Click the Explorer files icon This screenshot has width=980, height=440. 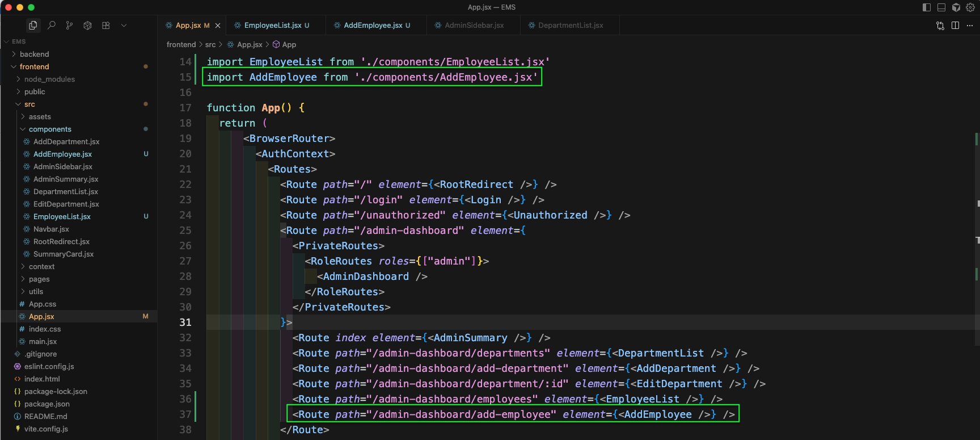point(33,25)
